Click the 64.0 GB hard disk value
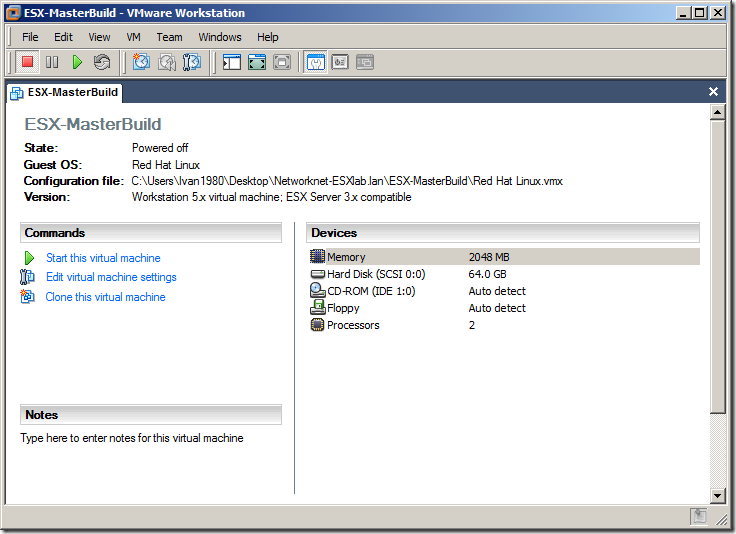The height and width of the screenshot is (534, 736). pos(487,274)
